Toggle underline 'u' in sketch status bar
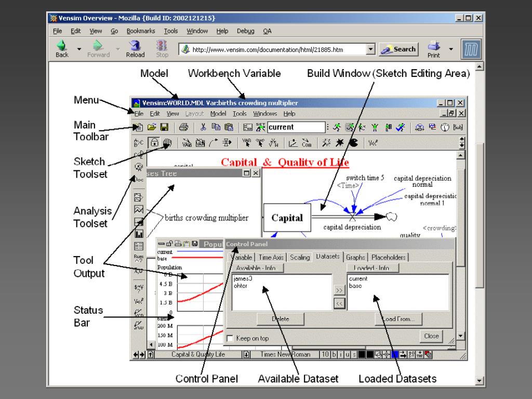This screenshot has width=532, height=399. (x=347, y=354)
